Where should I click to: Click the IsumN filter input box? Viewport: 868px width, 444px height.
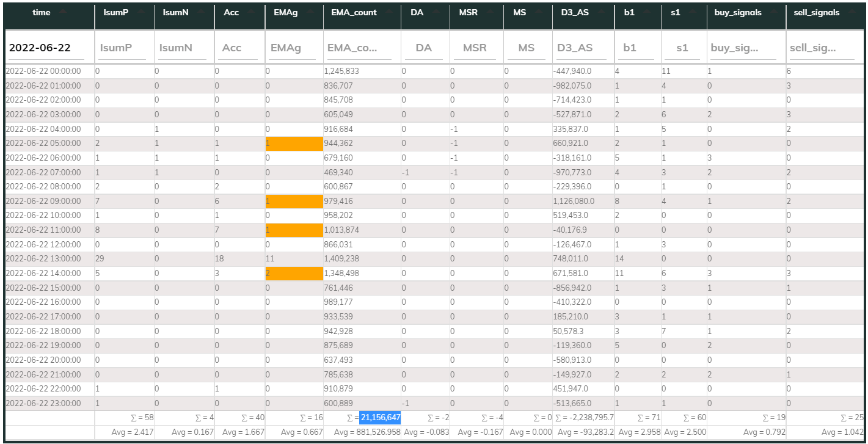point(183,48)
